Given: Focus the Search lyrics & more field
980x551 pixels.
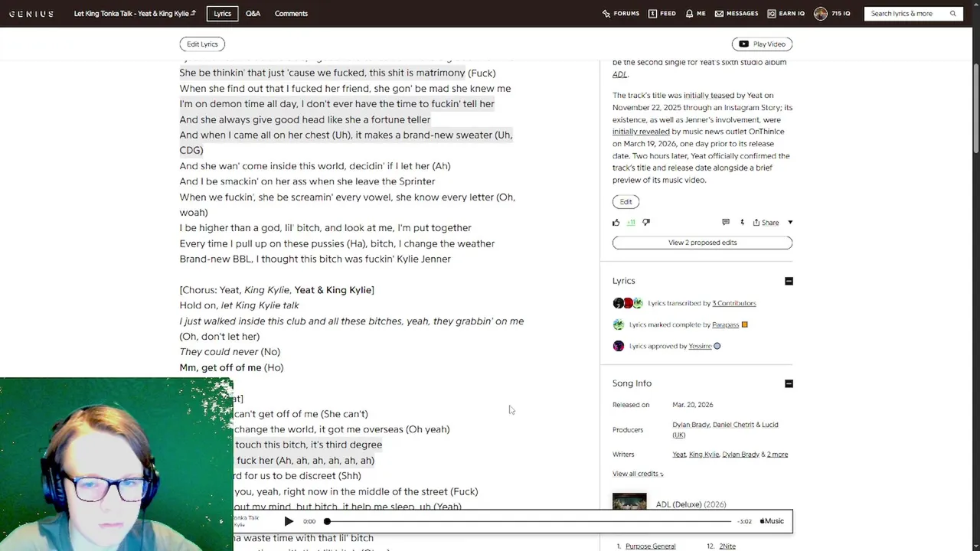Looking at the screenshot, I should point(907,14).
